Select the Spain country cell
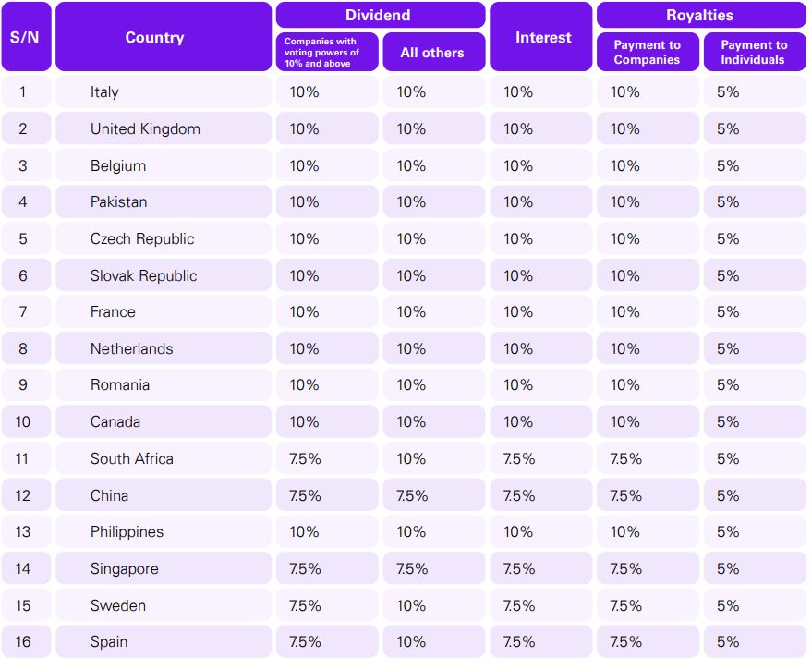This screenshot has height=669, width=812. (109, 641)
